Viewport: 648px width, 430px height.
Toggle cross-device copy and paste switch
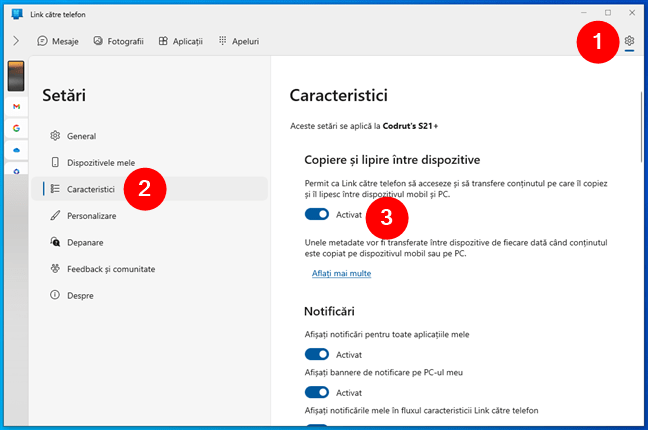click(317, 214)
